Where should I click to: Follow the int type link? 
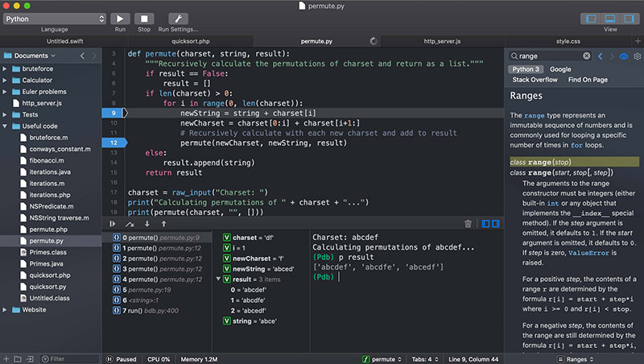point(553,204)
